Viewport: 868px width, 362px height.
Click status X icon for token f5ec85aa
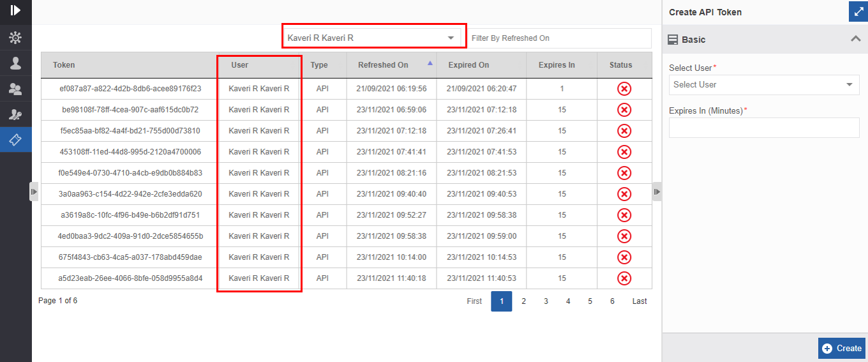tap(624, 131)
